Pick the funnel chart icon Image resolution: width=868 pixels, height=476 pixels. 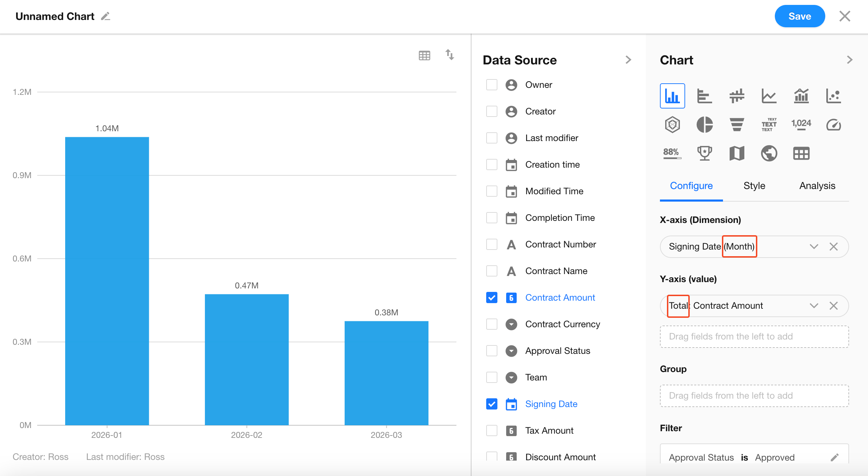(737, 125)
